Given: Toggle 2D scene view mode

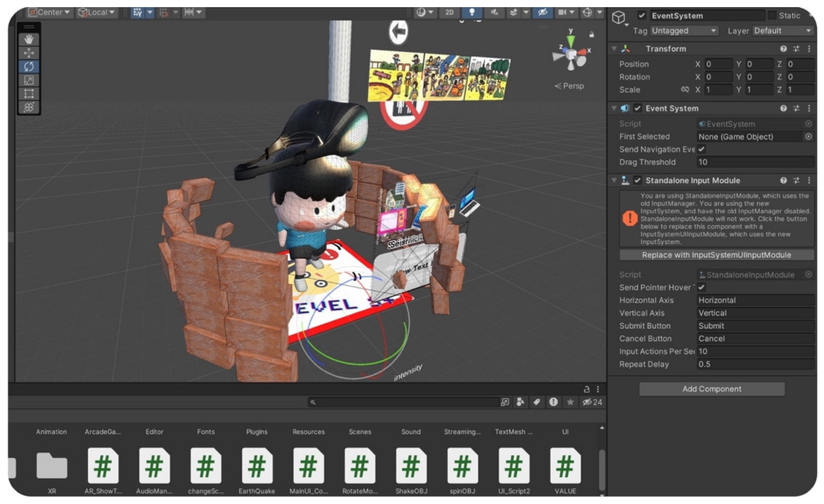Looking at the screenshot, I should coord(449,12).
